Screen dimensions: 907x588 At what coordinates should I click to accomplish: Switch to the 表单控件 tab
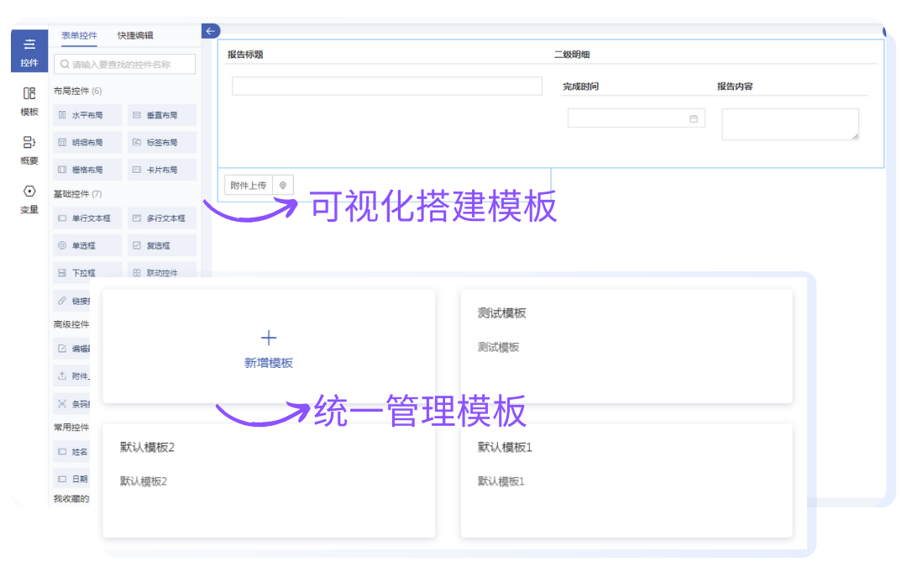79,35
